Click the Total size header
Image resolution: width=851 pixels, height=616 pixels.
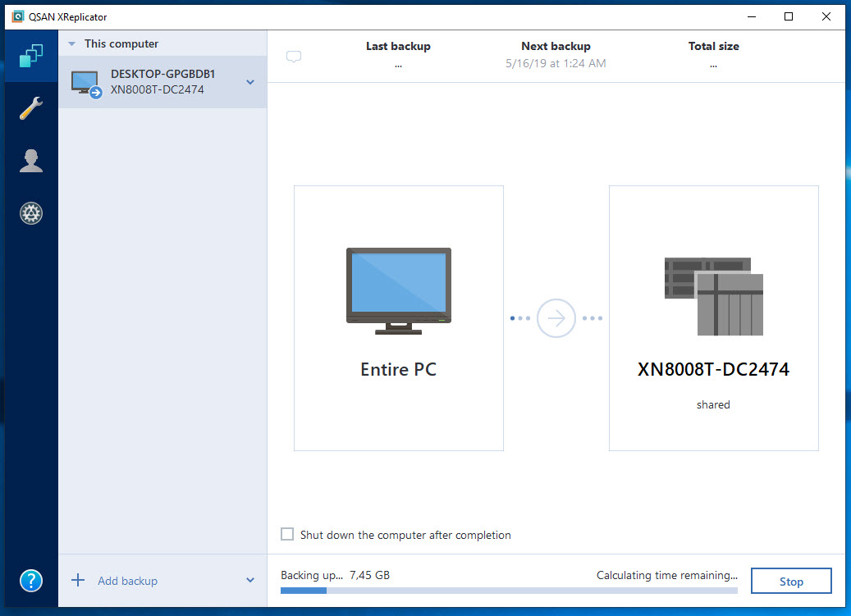[714, 46]
